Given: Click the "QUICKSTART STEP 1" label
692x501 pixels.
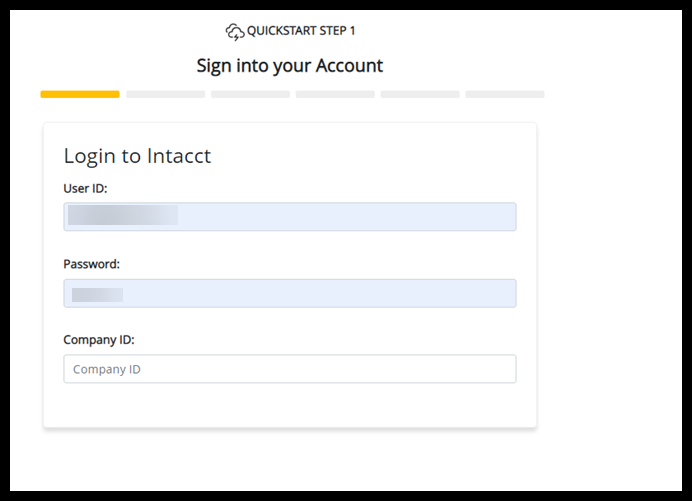Looking at the screenshot, I should click(x=301, y=31).
